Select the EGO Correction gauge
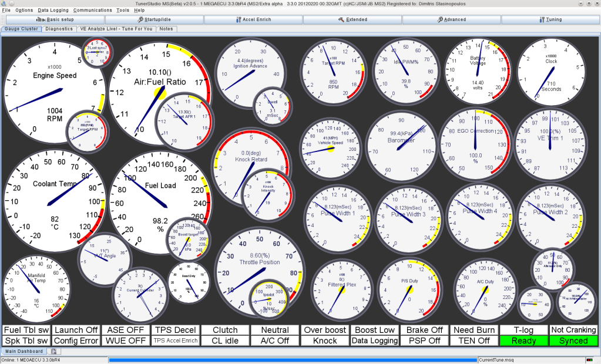The height and width of the screenshot is (364, 601). (475, 144)
